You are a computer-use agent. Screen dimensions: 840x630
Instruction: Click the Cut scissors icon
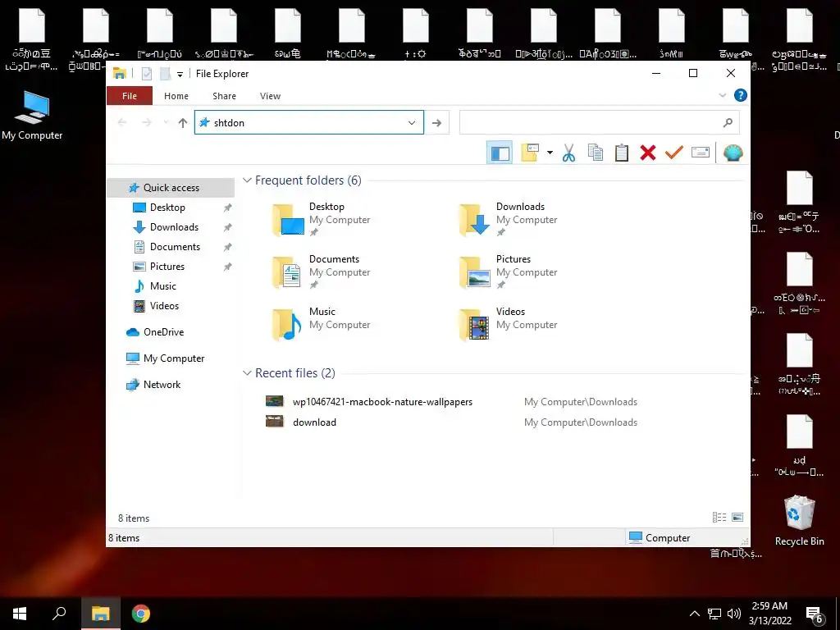569,153
